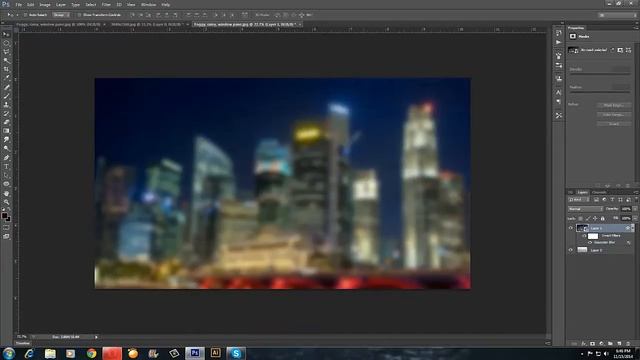Open the Character panel icon
Screen dimensions: 640x360
point(559,92)
